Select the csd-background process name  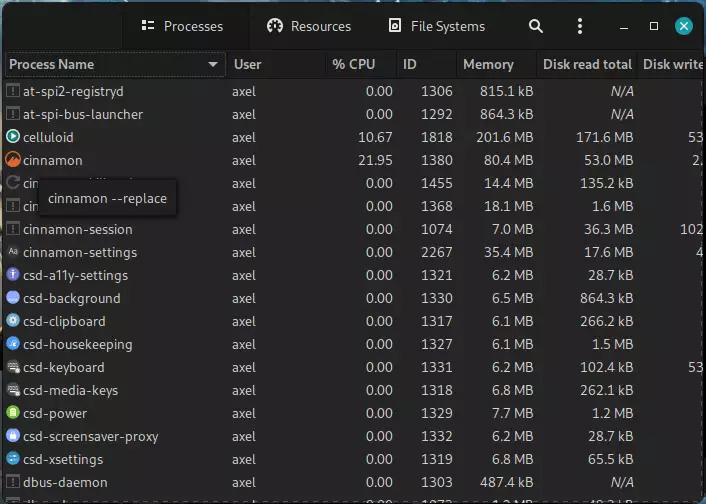point(72,298)
